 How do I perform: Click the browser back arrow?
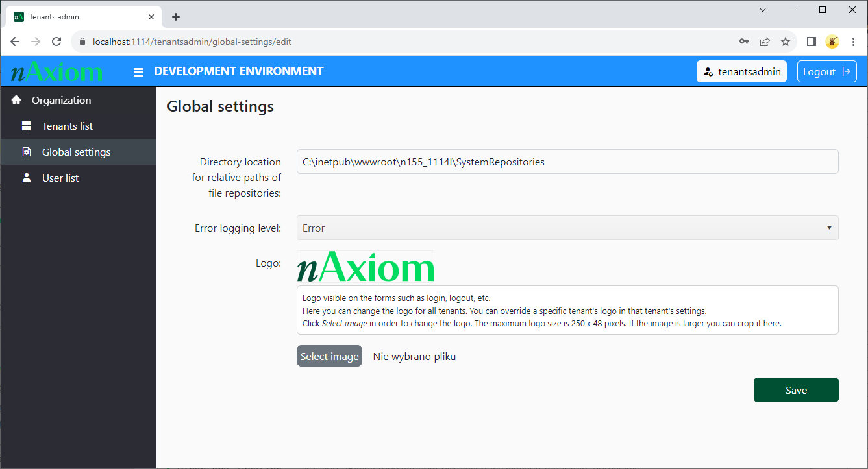click(15, 42)
